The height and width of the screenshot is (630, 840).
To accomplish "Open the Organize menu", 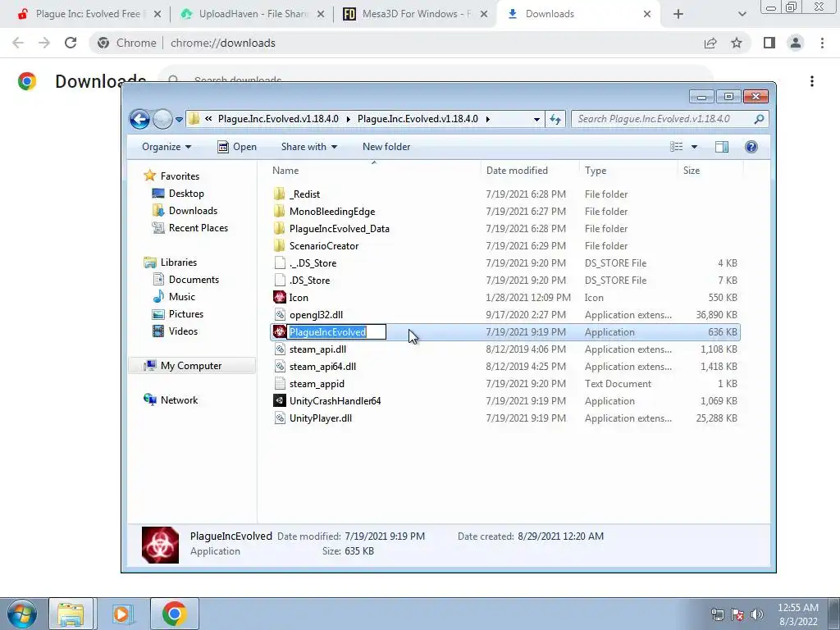I will click(166, 147).
